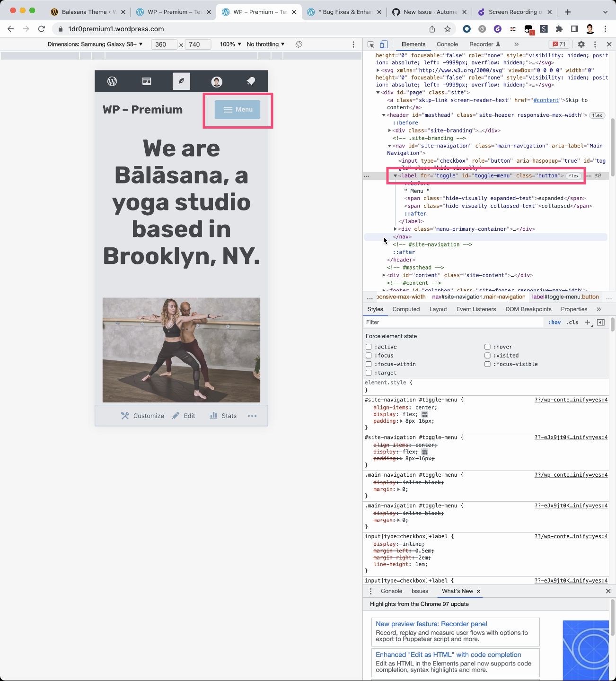Screen dimensions: 616x681
Task: Click the viewport width field showing 360
Action: [x=164, y=44]
